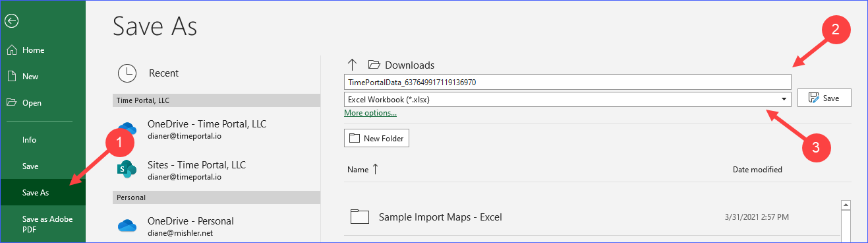Click the folder icon next to Open
The image size is (868, 243).
[11, 102]
